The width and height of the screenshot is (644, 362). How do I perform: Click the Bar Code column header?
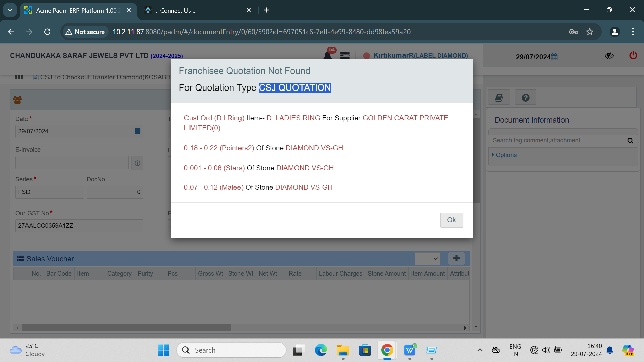click(x=59, y=274)
